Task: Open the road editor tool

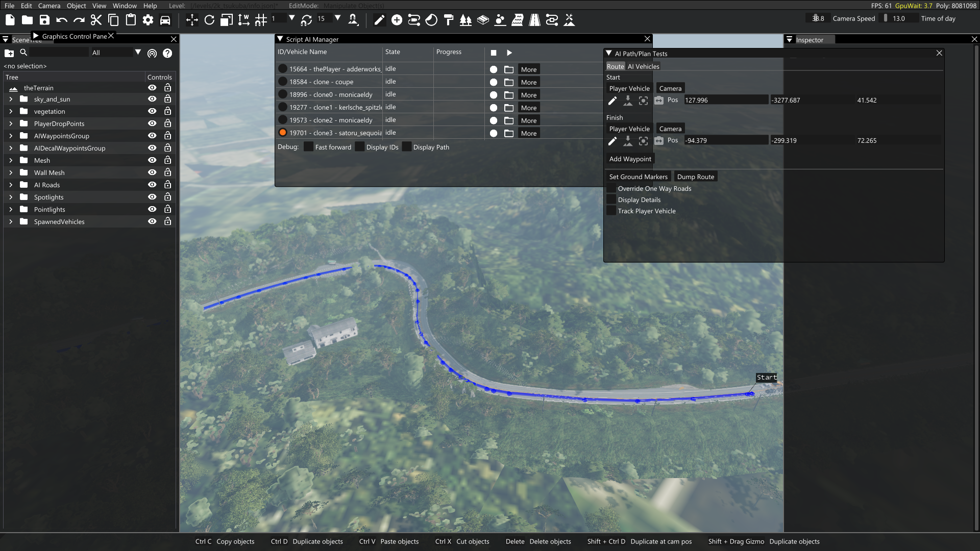Action: (534, 20)
